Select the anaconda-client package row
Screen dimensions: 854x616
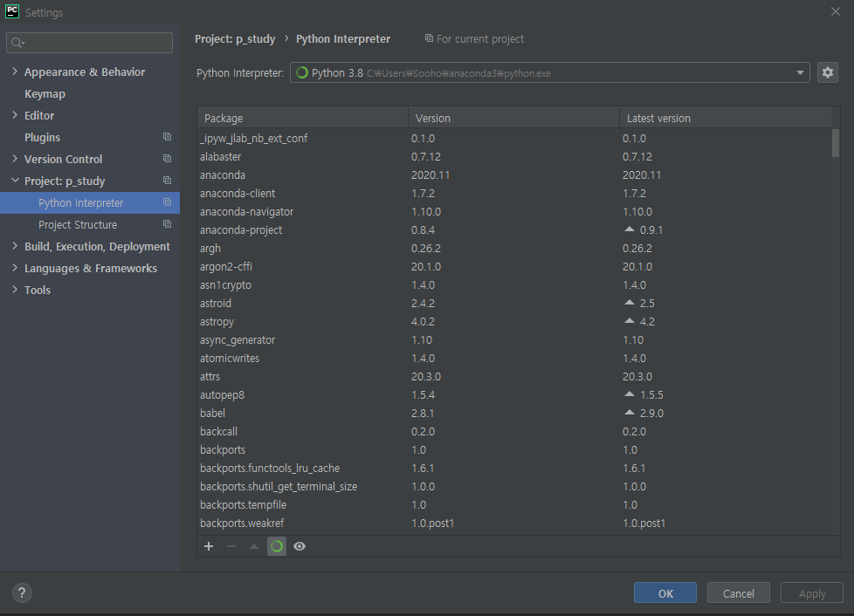coord(514,193)
